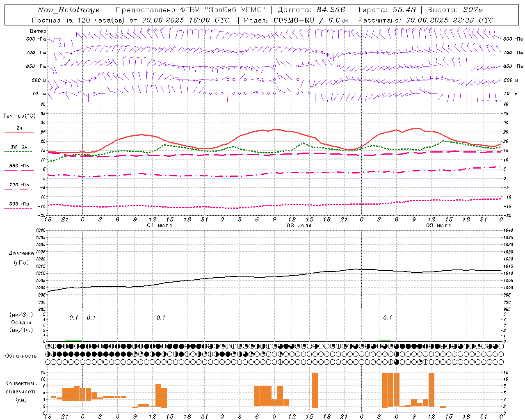The width and height of the screenshot is (525, 420).
Task: Click the (гПа) pressure unit label
Action: coord(21,262)
